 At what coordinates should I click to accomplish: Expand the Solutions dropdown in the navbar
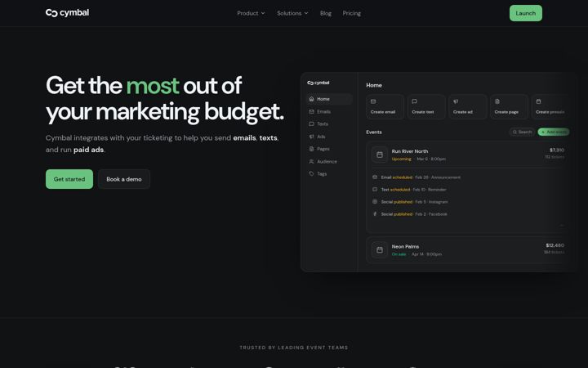[292, 13]
